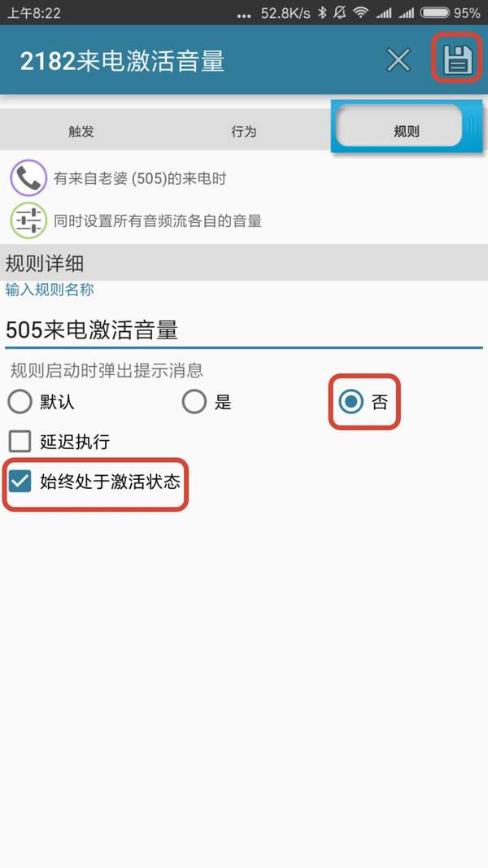Tap the Bluetooth status bar icon

pos(323,13)
